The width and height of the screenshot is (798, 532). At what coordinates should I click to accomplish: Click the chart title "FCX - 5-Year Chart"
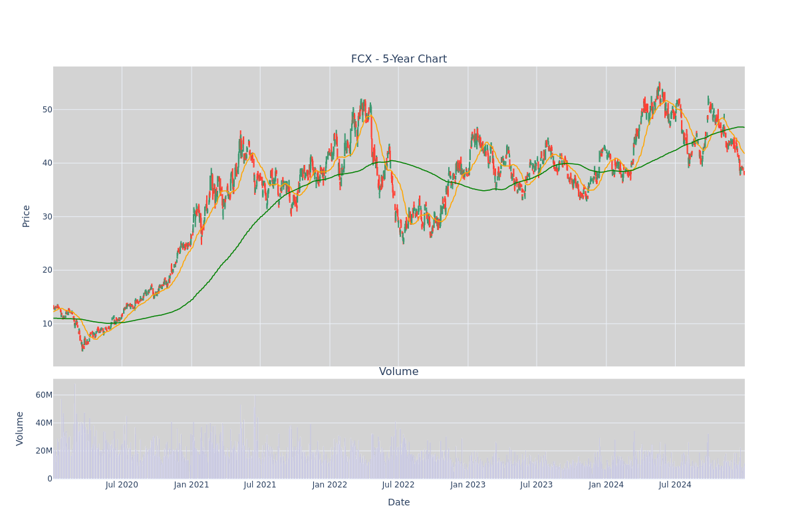pyautogui.click(x=399, y=59)
